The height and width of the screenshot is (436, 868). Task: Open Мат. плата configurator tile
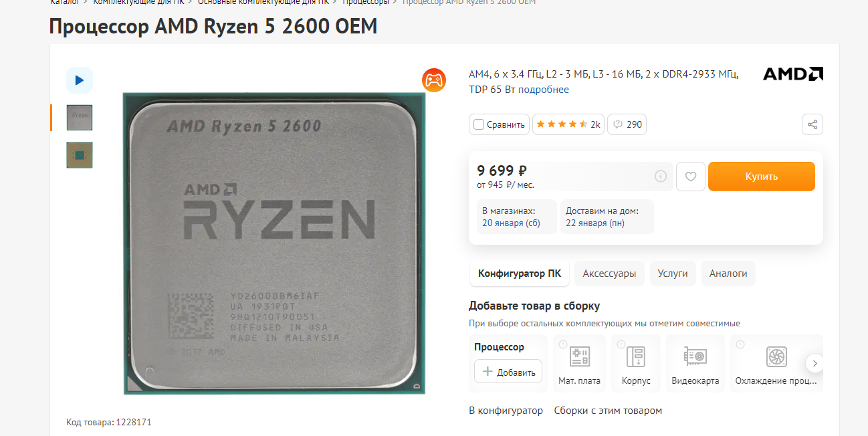pos(579,363)
